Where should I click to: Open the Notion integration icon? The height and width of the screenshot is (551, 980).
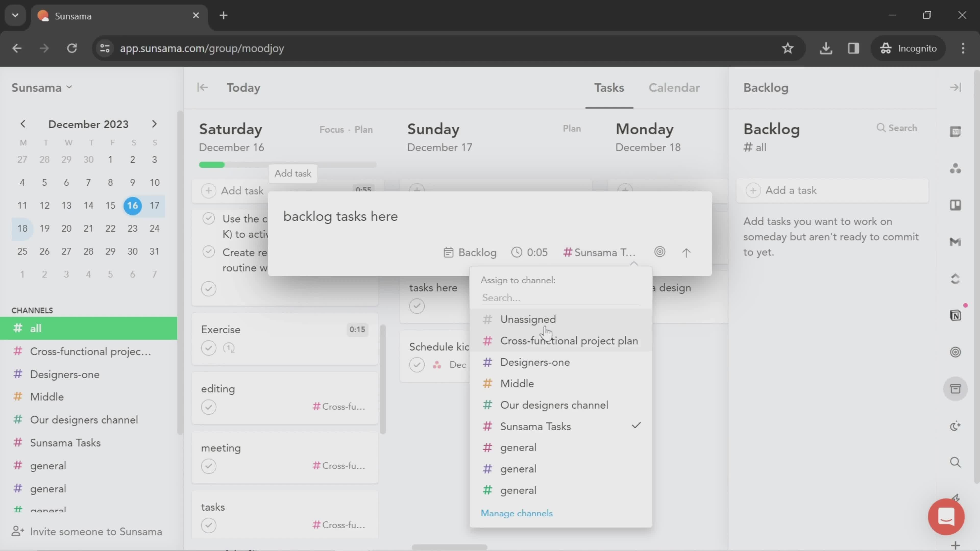955,315
